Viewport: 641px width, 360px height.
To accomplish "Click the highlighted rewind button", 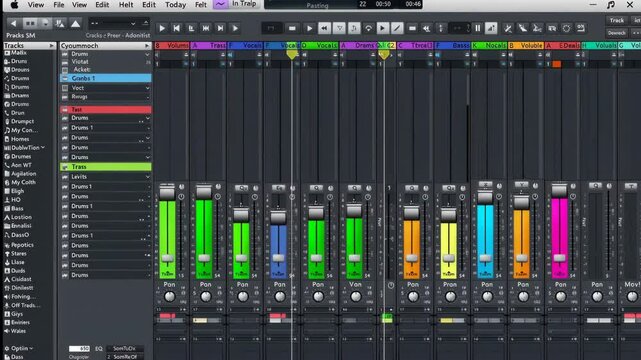I will pyautogui.click(x=324, y=28).
